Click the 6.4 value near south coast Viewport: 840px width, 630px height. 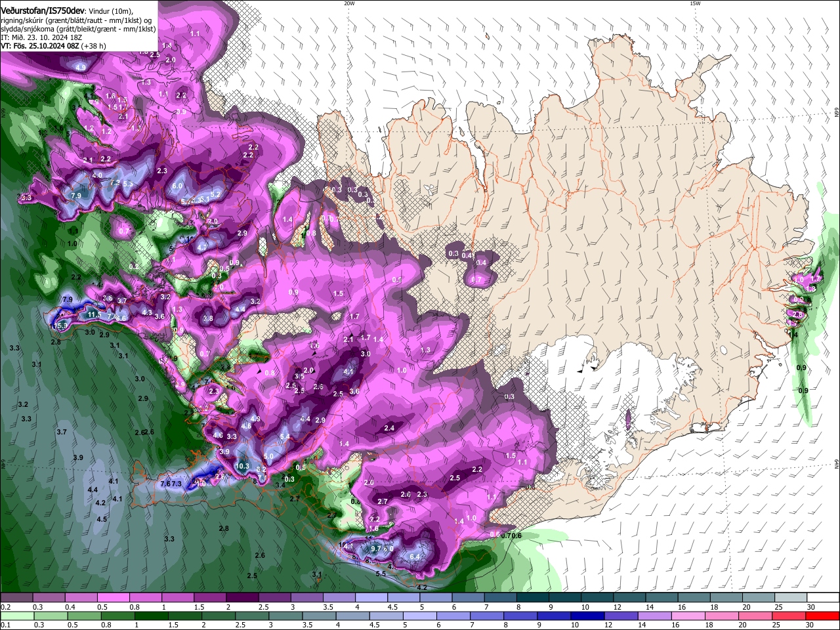click(x=414, y=556)
